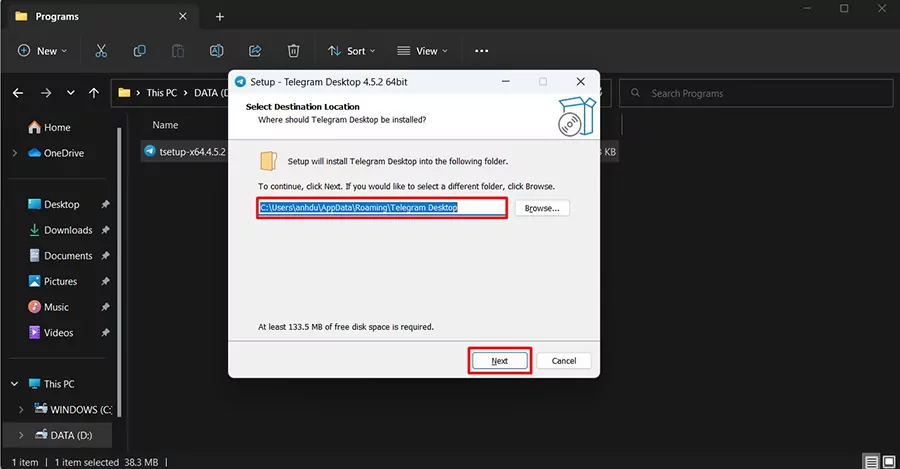The width and height of the screenshot is (900, 469).
Task: Close the Programs tab
Action: click(183, 16)
